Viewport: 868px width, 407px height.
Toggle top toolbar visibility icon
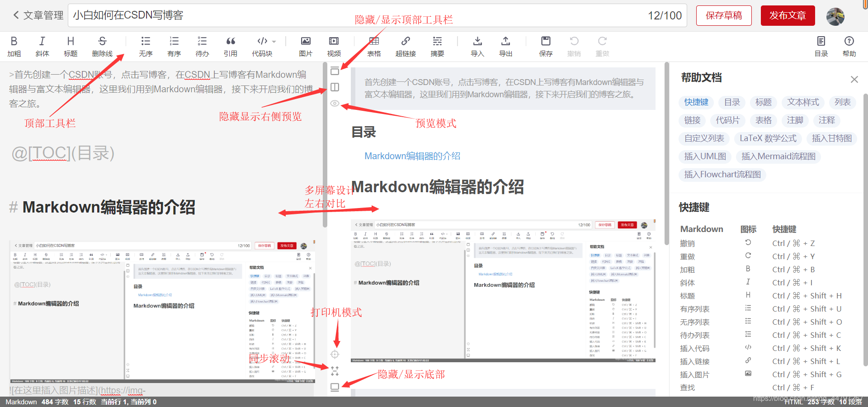pyautogui.click(x=335, y=71)
